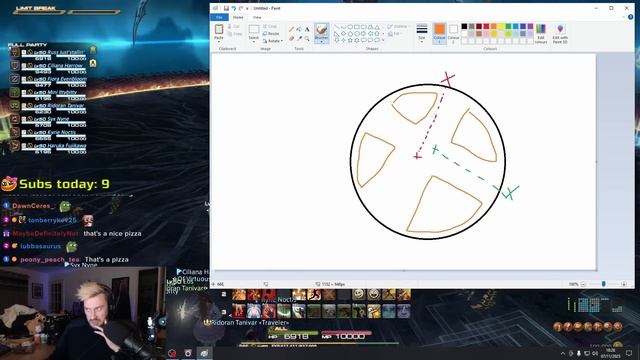Select the Pencil tool in Paint
Image resolution: width=640 pixels, height=360 pixels.
291,29
